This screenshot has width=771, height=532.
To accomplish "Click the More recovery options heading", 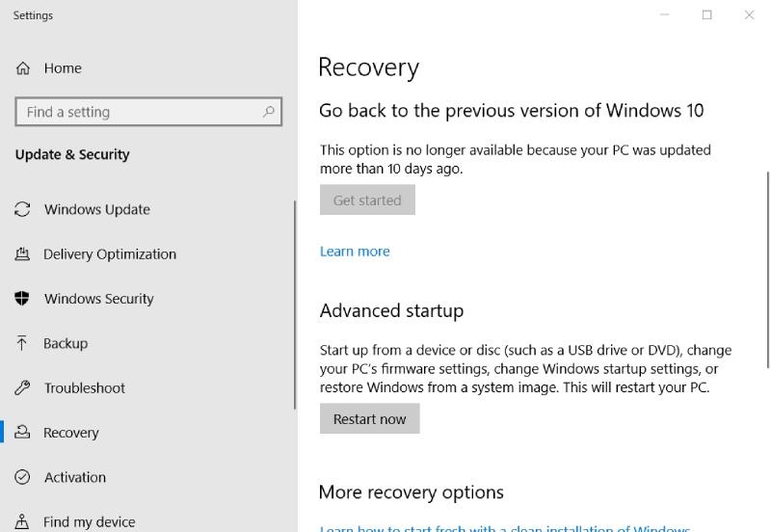I will 412,492.
